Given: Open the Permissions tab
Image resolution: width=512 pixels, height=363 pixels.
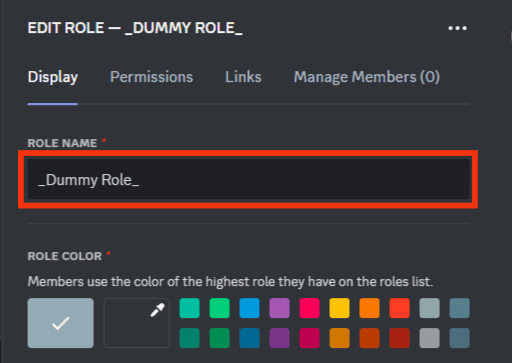Looking at the screenshot, I should 151,77.
